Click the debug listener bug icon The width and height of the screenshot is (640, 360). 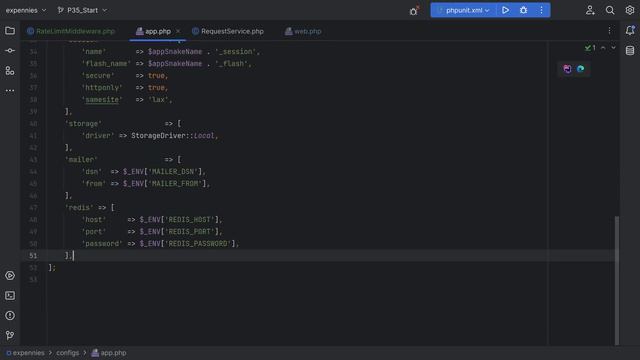tap(414, 11)
